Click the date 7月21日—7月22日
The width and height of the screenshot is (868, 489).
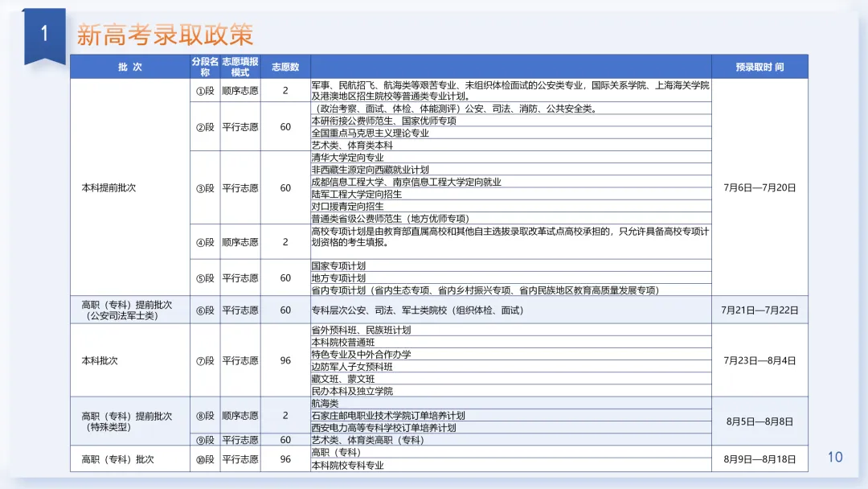pos(759,310)
